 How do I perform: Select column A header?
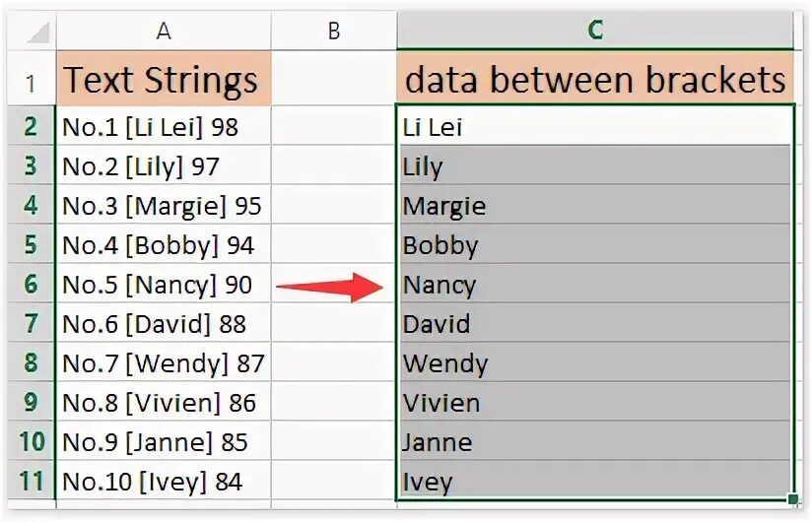(x=164, y=32)
